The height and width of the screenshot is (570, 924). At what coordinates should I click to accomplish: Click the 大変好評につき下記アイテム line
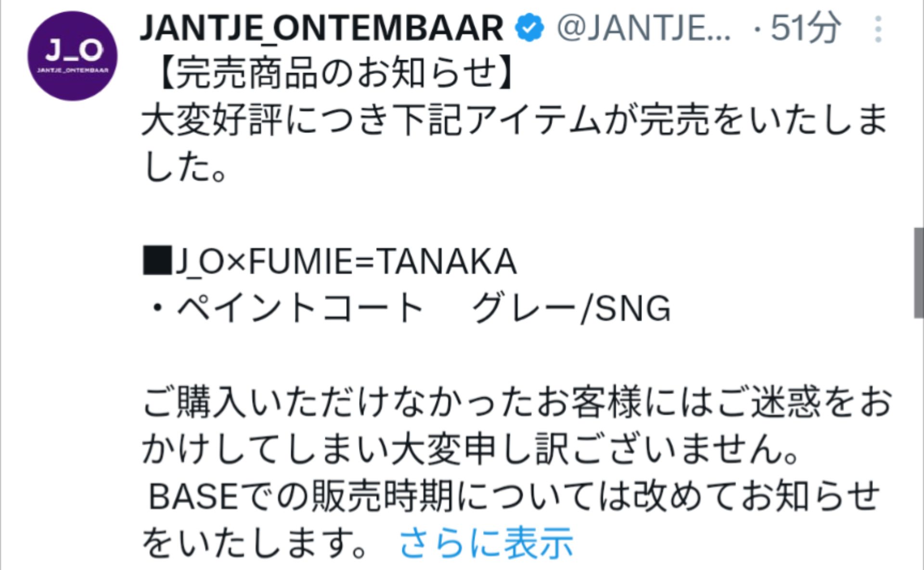[515, 120]
